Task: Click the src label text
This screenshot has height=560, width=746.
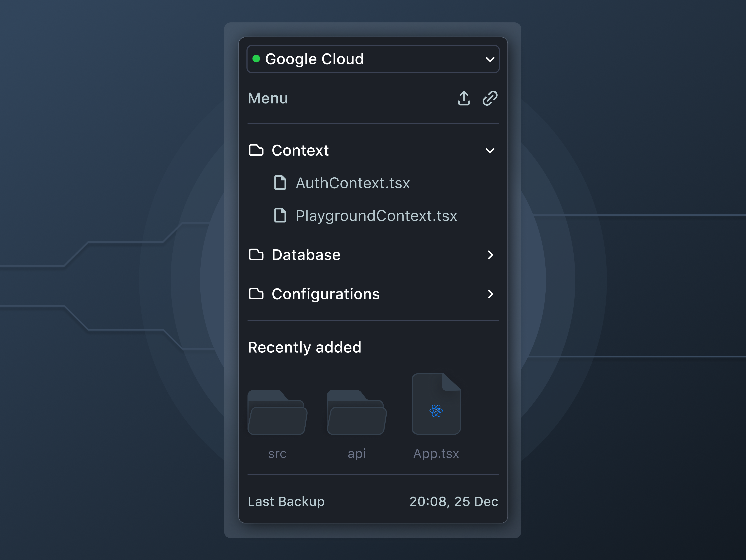Action: (x=277, y=454)
